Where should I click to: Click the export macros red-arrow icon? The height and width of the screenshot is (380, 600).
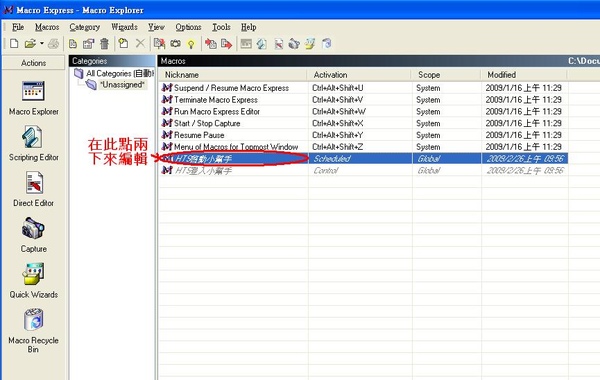coord(227,44)
